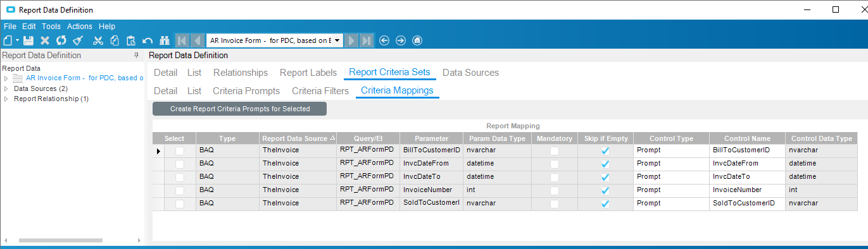The width and height of the screenshot is (868, 249).
Task: Go to previous record navigation icon
Action: pos(197,40)
